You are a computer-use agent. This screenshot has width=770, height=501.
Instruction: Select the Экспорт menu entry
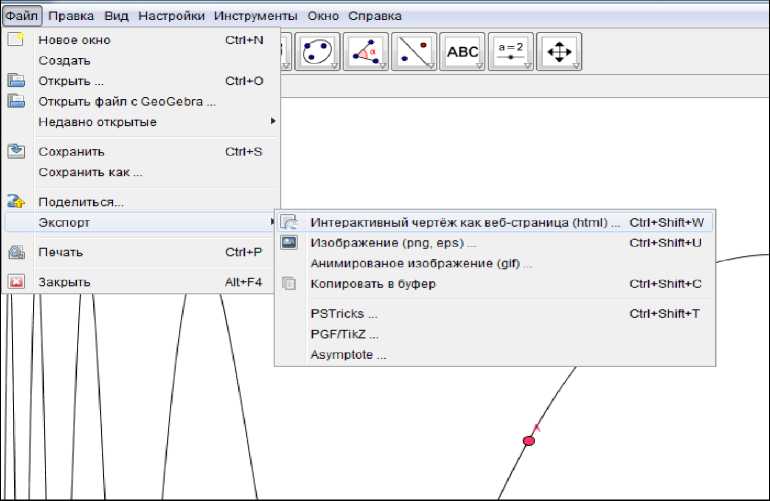point(141,223)
